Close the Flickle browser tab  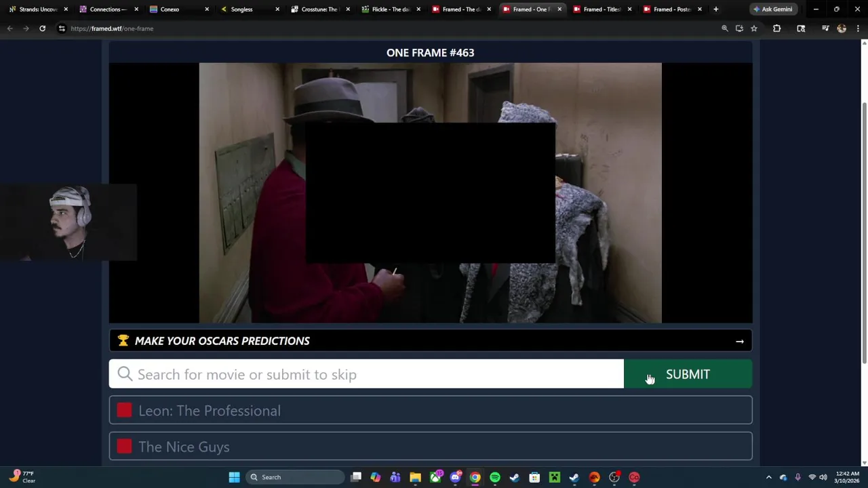pyautogui.click(x=418, y=9)
